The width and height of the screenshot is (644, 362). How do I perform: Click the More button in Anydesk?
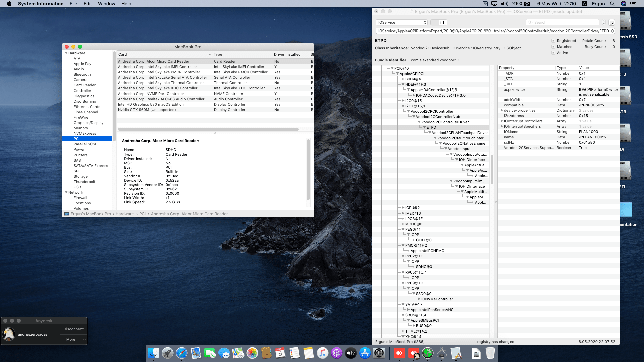(71, 339)
